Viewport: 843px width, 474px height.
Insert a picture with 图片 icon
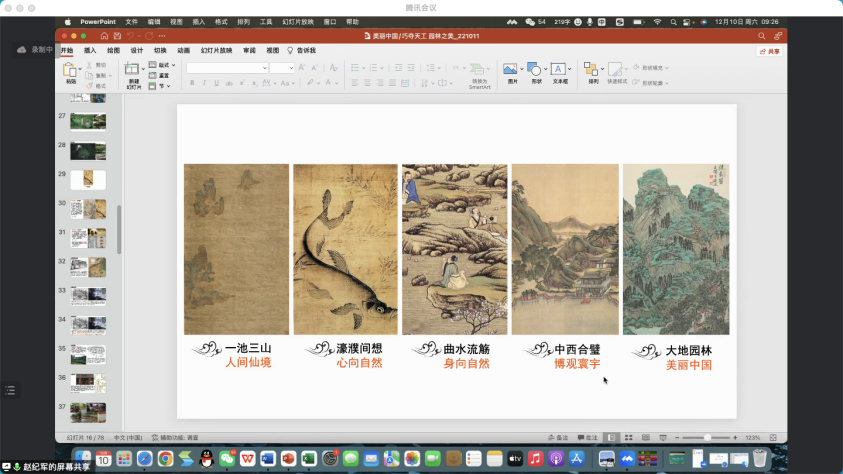click(512, 71)
